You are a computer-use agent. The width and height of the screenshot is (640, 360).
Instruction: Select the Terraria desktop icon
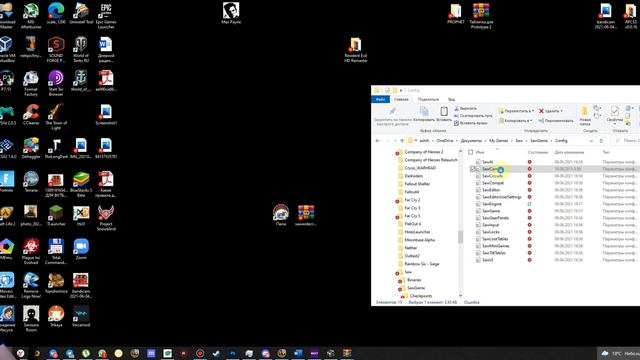click(x=31, y=182)
